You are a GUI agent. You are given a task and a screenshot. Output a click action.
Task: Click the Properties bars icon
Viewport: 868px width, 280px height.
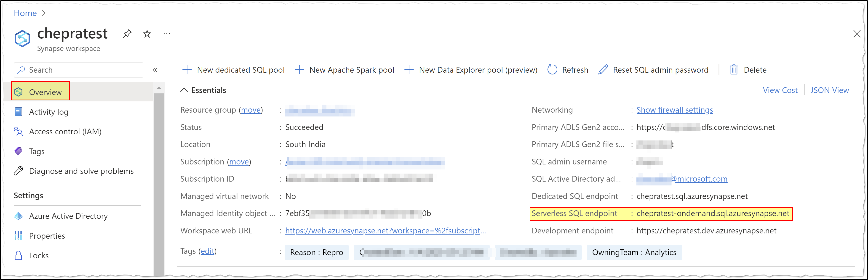(x=19, y=235)
